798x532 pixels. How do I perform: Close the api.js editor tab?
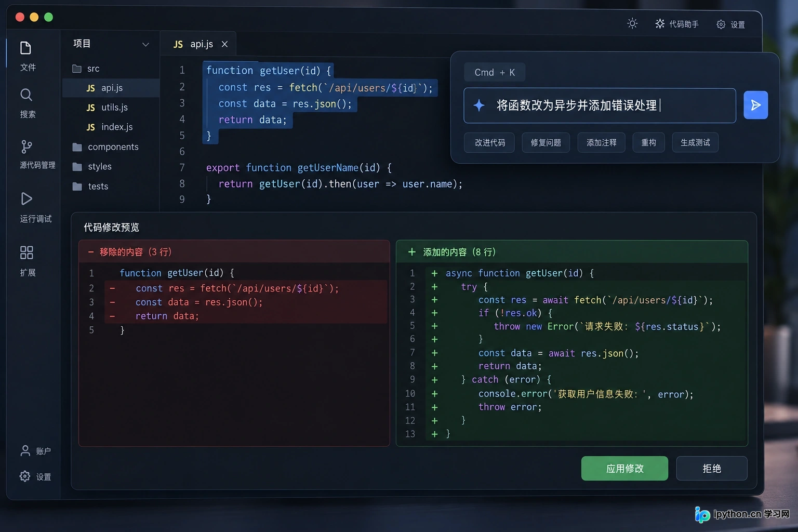224,44
